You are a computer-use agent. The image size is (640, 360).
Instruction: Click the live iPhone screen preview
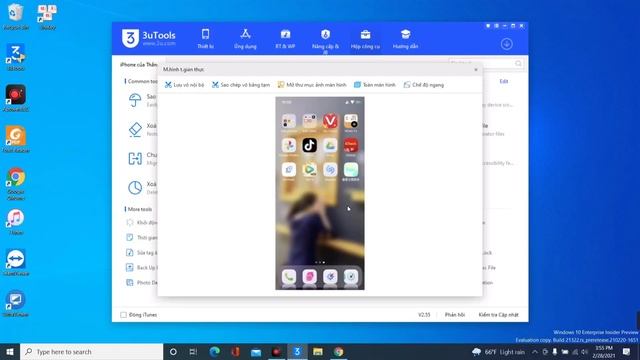tap(320, 193)
